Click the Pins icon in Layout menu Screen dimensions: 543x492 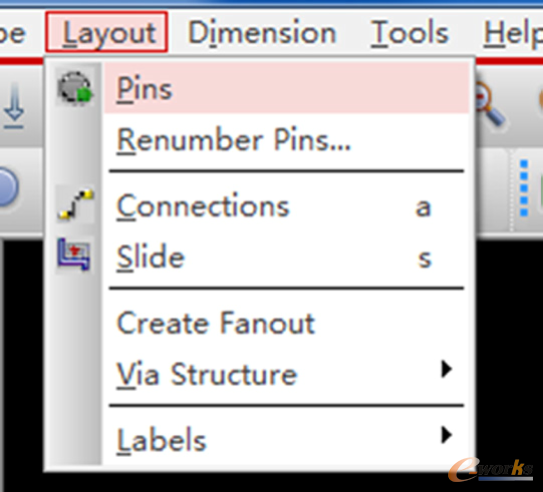click(75, 88)
